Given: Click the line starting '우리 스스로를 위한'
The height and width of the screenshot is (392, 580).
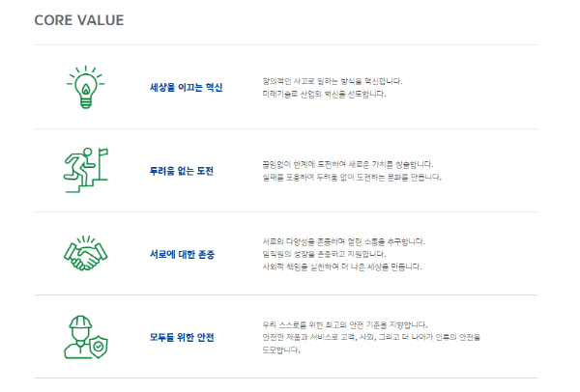Looking at the screenshot, I should [344, 324].
